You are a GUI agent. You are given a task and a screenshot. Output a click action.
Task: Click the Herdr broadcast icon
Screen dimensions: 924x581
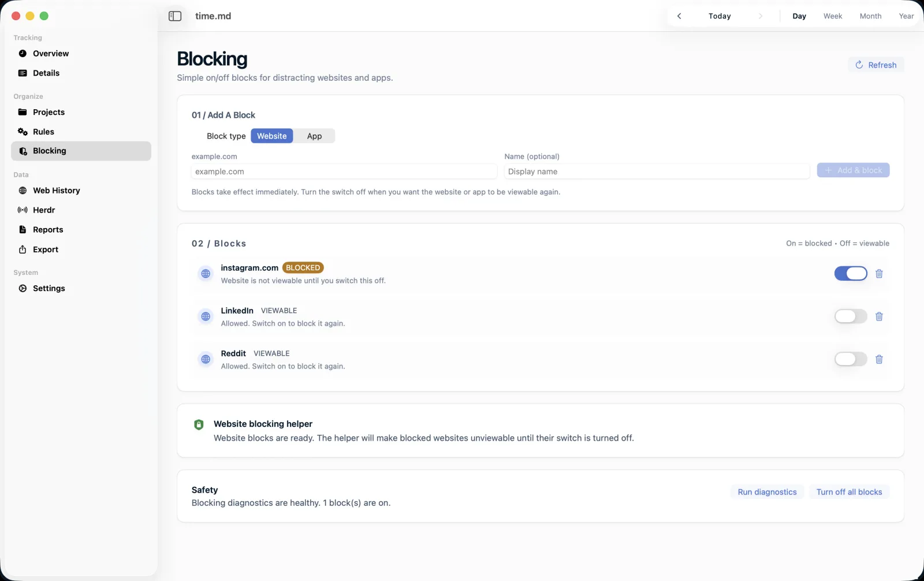point(23,210)
